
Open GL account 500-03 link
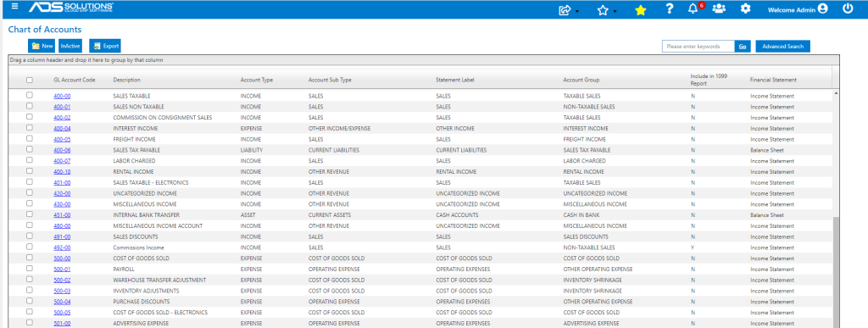62,291
